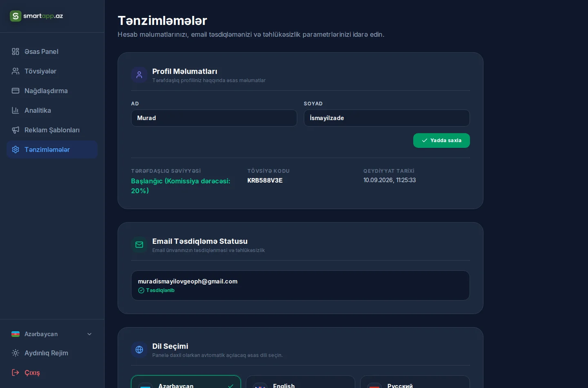Click the Tövsiyələr people icon

pyautogui.click(x=16, y=71)
